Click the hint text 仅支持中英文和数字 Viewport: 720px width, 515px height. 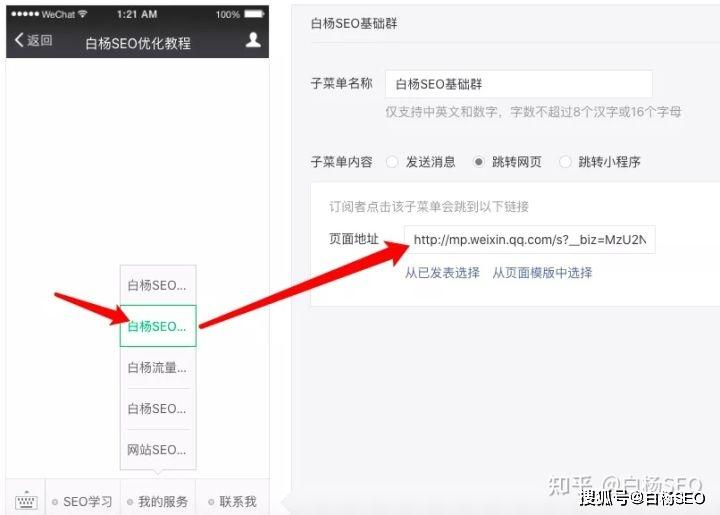point(441,112)
